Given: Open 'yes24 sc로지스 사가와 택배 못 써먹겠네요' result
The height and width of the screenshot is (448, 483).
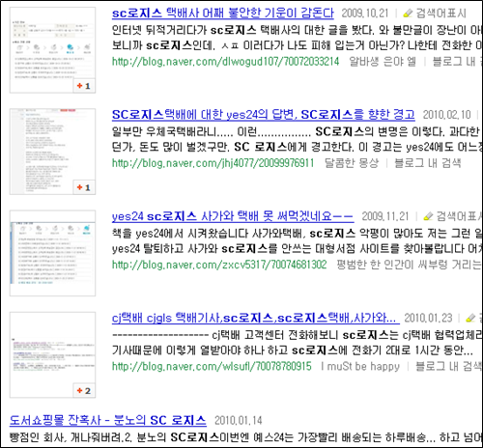Looking at the screenshot, I should click(233, 216).
